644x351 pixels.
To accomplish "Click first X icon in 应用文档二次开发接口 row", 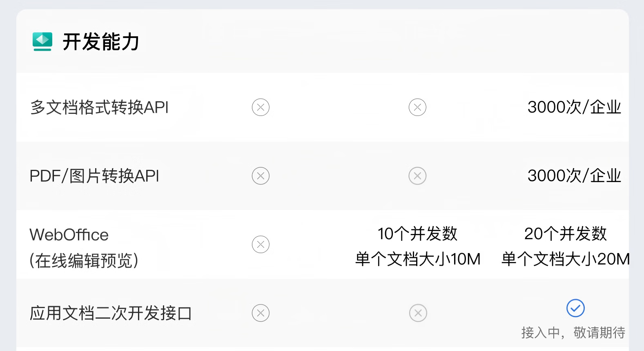I will click(261, 313).
